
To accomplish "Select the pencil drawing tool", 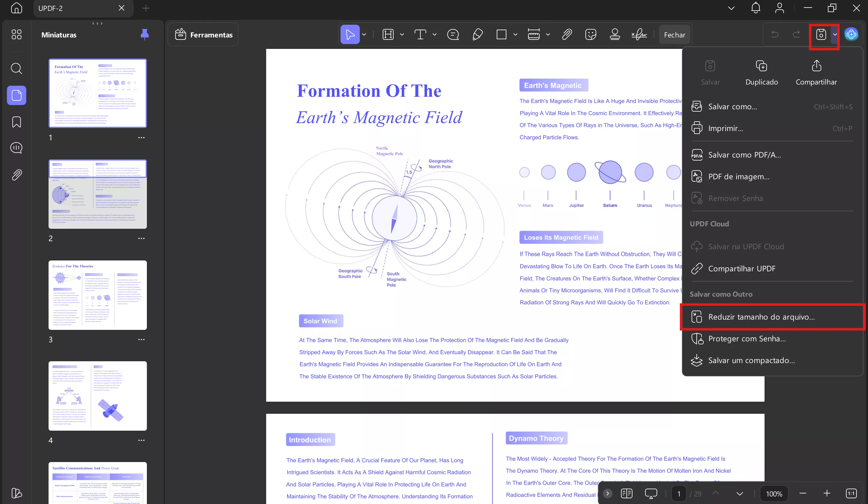I will tap(477, 34).
